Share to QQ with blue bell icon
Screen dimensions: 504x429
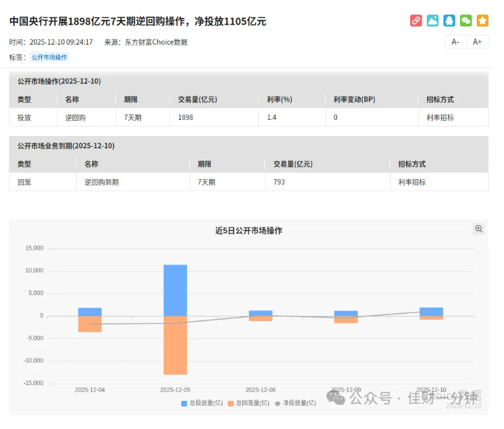pyautogui.click(x=449, y=21)
